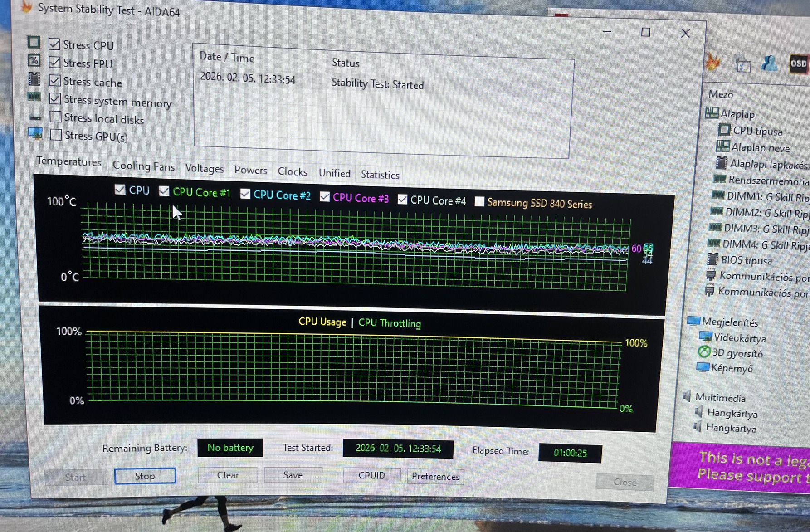This screenshot has height=532, width=810.
Task: Click the RAM icon beside Stress system memory
Action: (x=34, y=97)
